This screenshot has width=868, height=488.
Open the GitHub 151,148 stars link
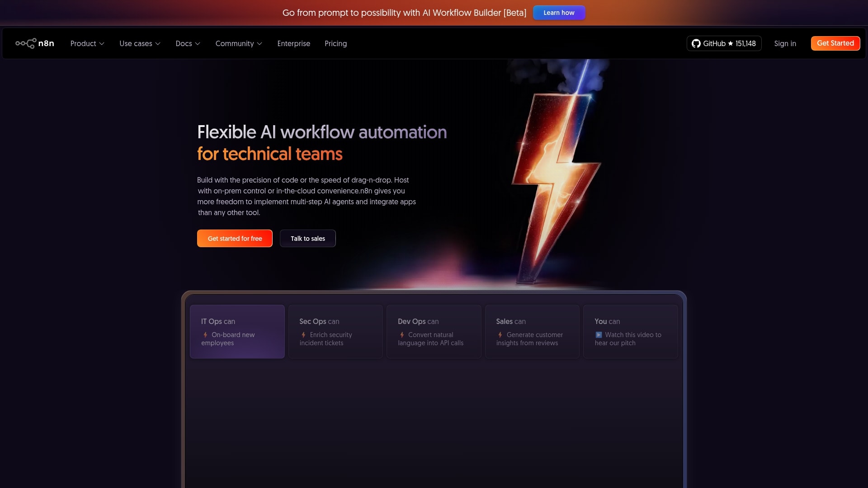724,43
